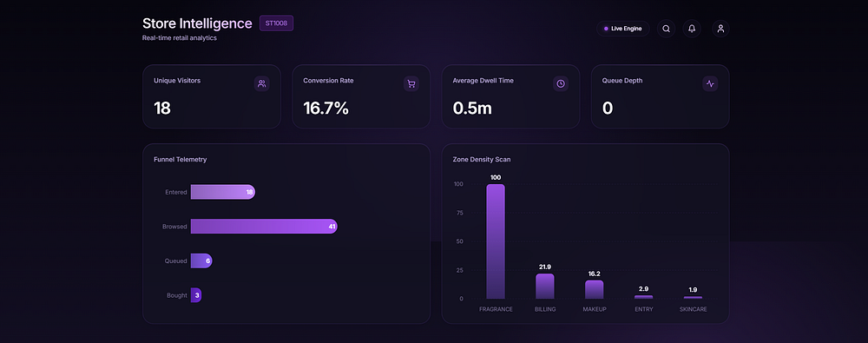Click the 21.9 value above BILLING

(x=545, y=267)
